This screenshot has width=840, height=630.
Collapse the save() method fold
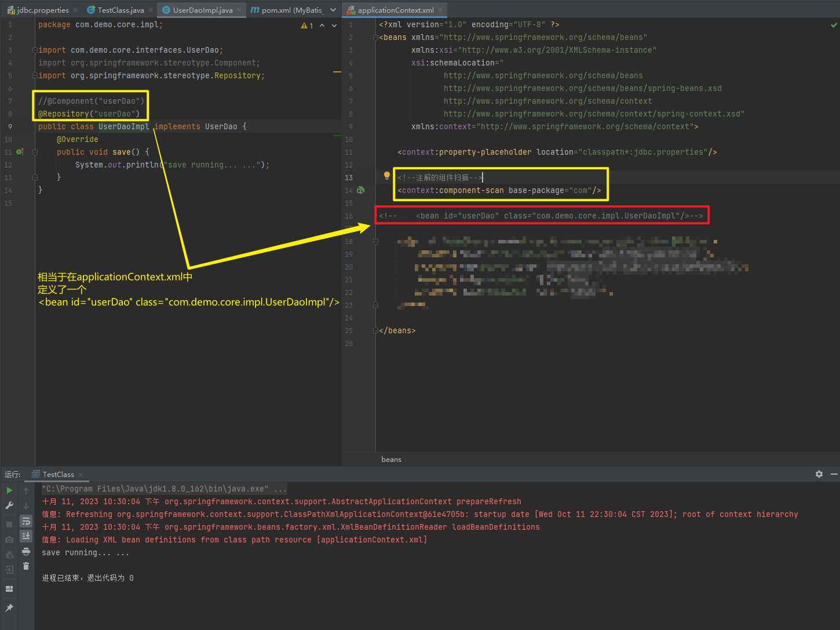(35, 152)
